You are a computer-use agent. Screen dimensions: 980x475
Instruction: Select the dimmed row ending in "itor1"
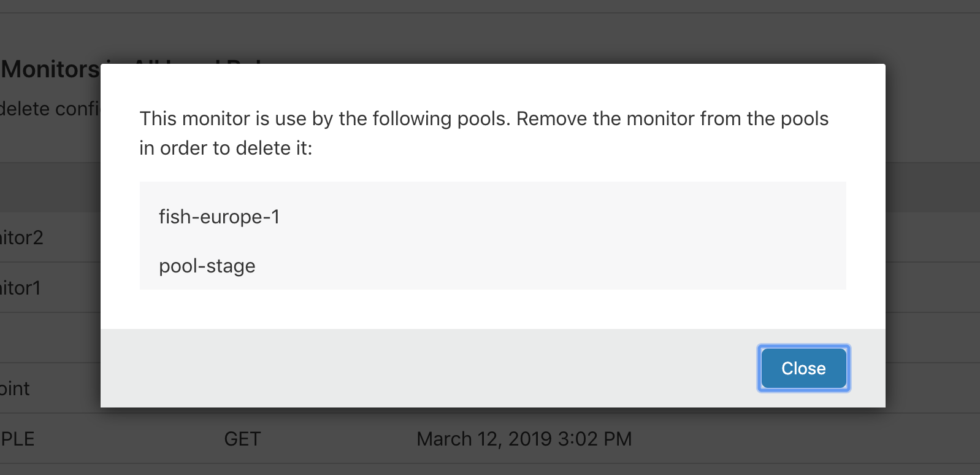pyautogui.click(x=50, y=288)
